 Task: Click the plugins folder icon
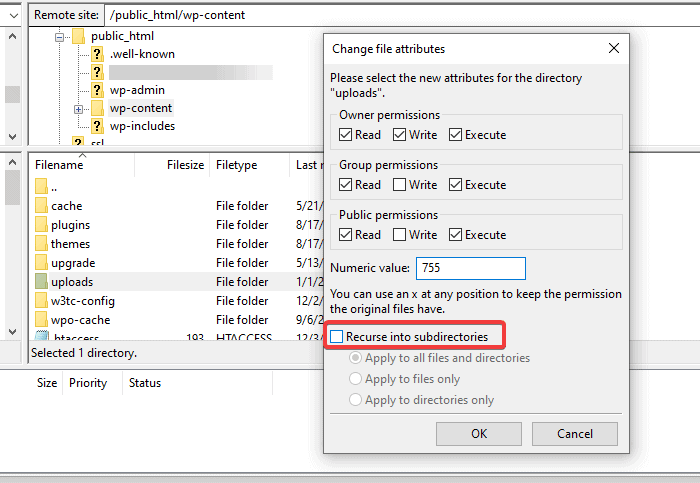(41, 225)
